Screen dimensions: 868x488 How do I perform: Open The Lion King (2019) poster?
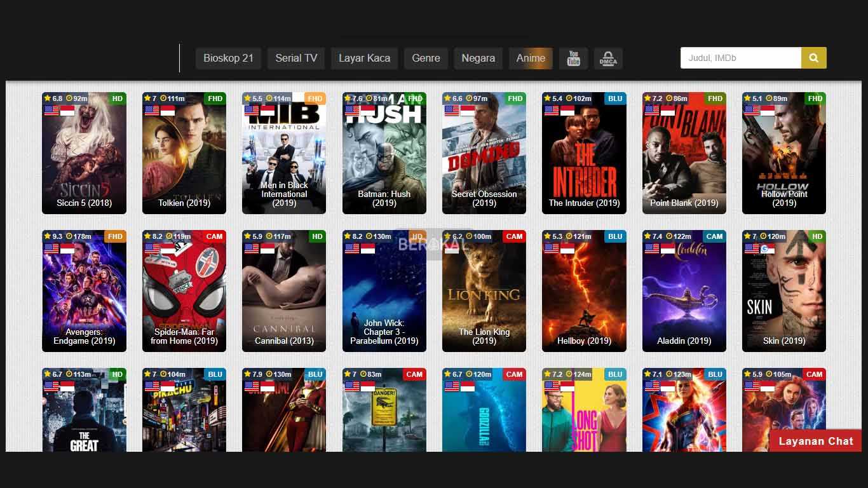[484, 291]
